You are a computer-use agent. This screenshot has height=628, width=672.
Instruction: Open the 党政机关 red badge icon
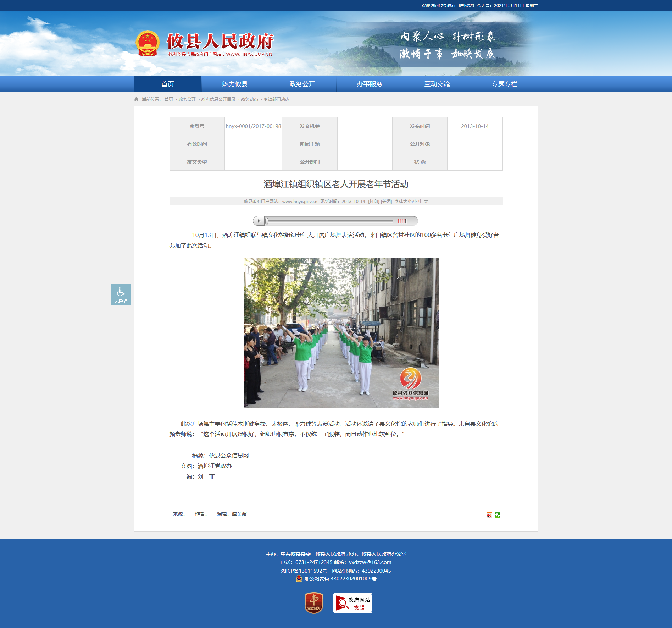click(x=314, y=603)
